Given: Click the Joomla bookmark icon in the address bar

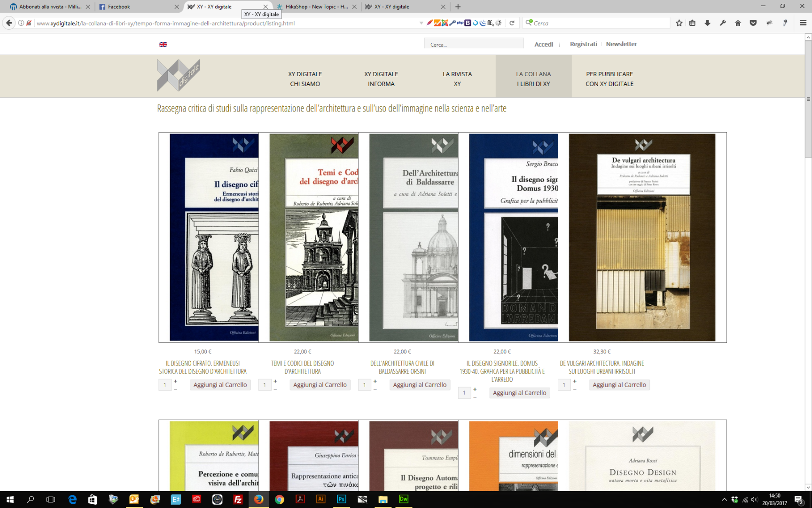Looking at the screenshot, I should coord(445,23).
